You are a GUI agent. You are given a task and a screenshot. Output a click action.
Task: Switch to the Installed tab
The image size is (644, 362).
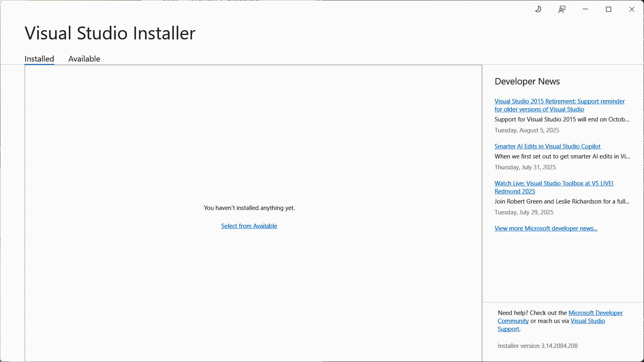click(x=39, y=59)
